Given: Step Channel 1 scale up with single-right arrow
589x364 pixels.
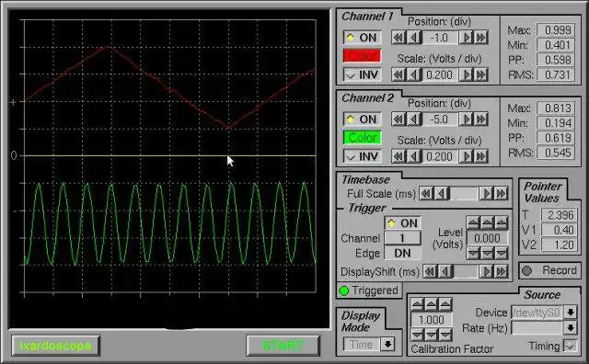Looking at the screenshot, I should click(x=467, y=74).
